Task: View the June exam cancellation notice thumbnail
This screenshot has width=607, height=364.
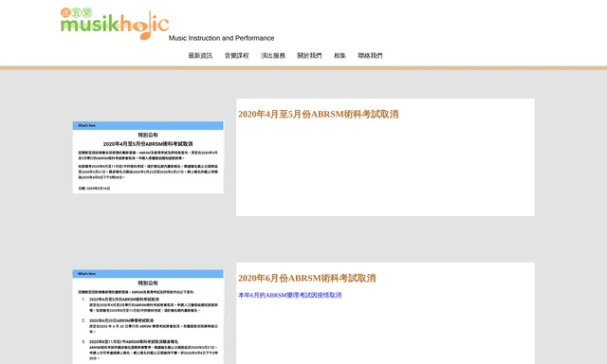Action: [x=148, y=317]
